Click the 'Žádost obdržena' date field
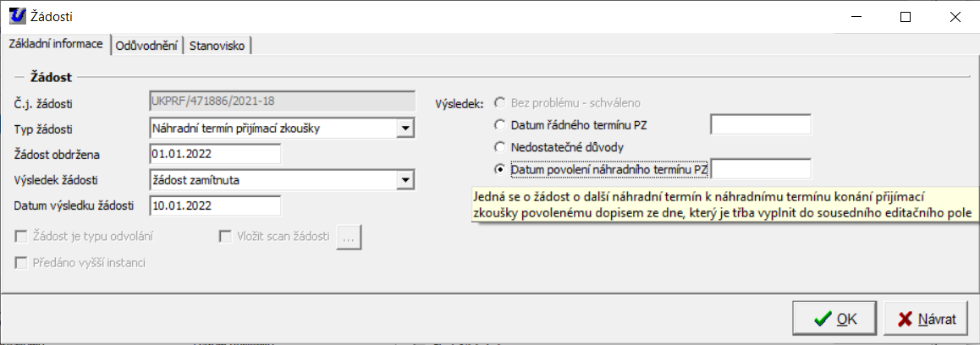The width and height of the screenshot is (980, 345). pos(215,155)
